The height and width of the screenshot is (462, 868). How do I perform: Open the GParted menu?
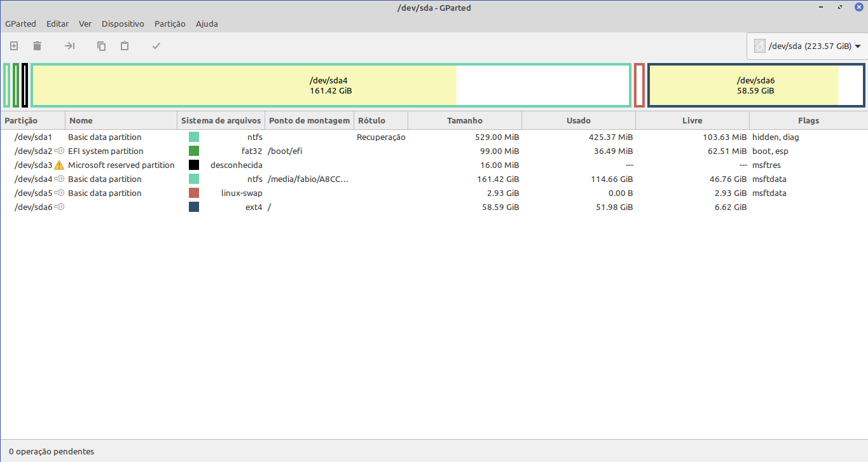(x=20, y=24)
